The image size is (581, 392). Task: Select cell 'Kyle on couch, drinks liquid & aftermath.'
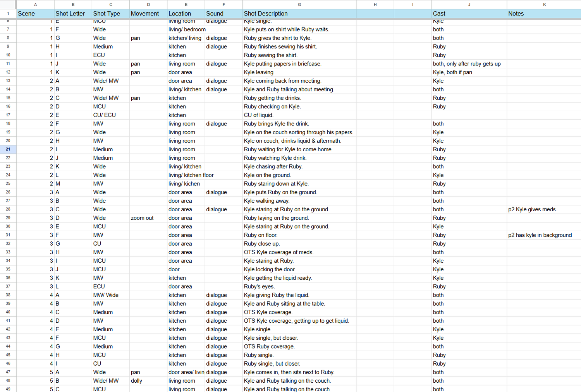click(299, 141)
